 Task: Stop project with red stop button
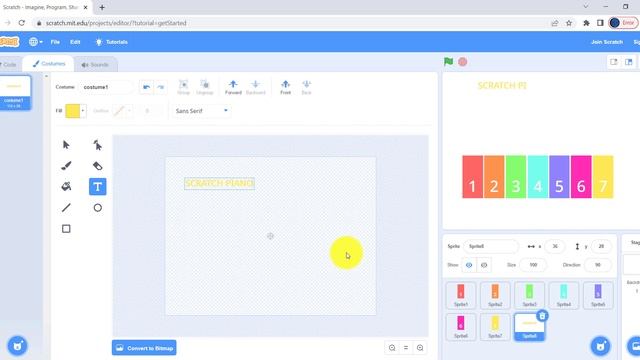462,62
